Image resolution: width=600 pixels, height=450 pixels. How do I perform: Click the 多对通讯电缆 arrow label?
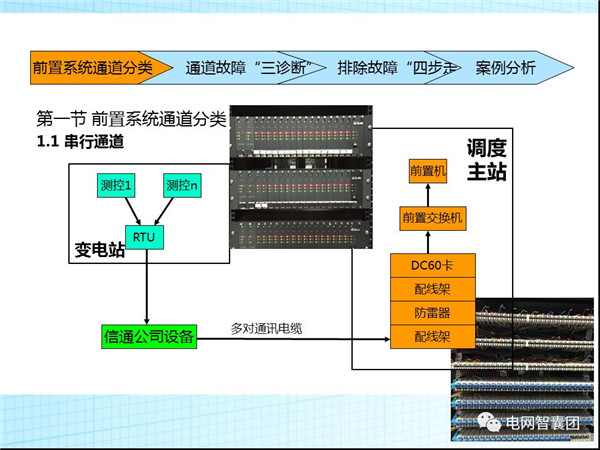click(265, 328)
